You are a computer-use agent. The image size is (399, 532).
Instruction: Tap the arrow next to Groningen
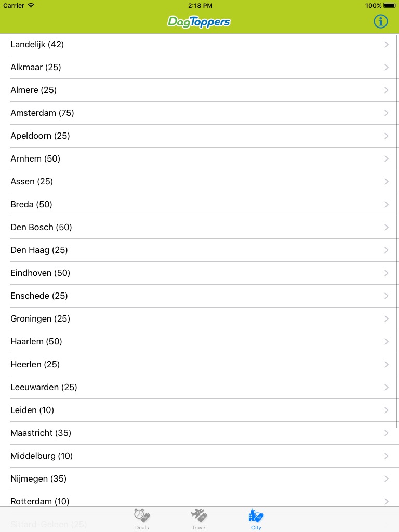pyautogui.click(x=386, y=319)
